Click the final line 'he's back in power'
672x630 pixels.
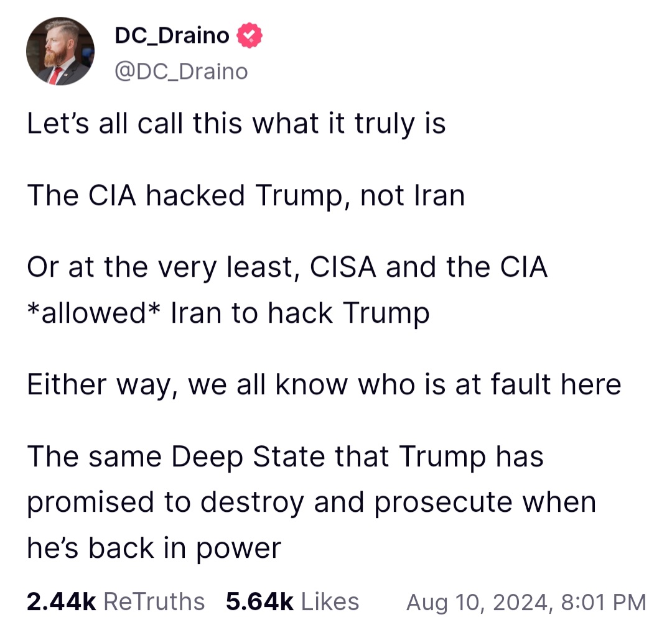pos(154,548)
